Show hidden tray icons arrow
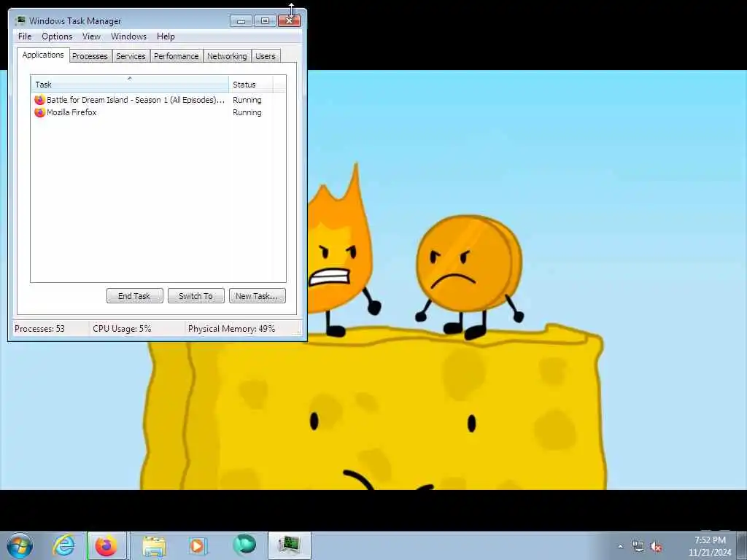Screen dimensions: 747x560 pyautogui.click(x=620, y=547)
